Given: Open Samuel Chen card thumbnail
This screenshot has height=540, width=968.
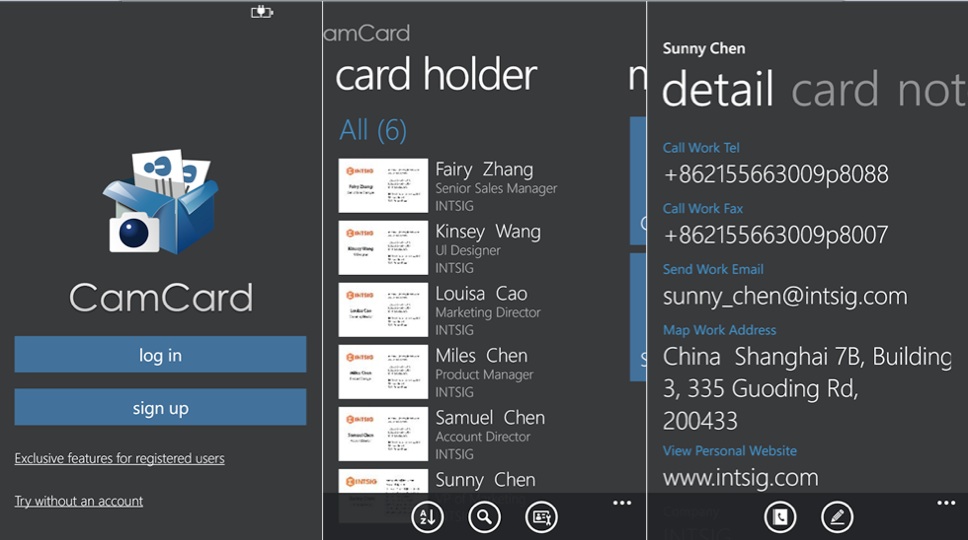Looking at the screenshot, I should (x=383, y=434).
